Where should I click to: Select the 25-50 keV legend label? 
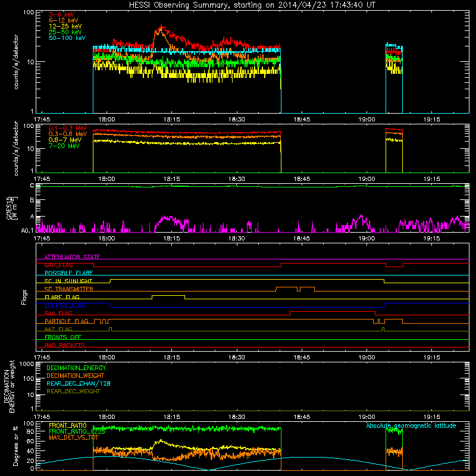coord(65,32)
